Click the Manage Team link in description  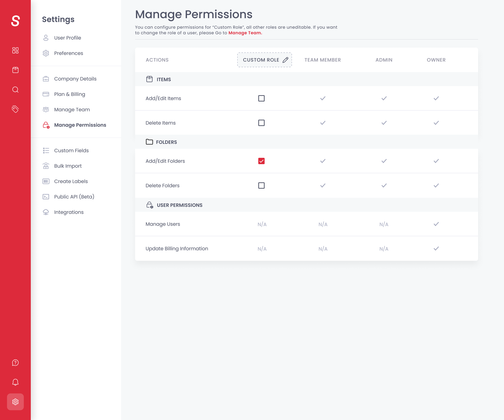(245, 33)
